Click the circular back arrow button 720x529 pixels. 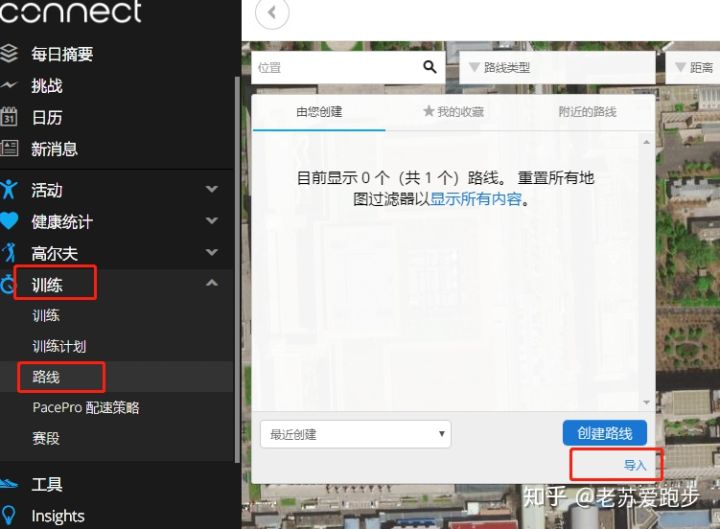272,12
